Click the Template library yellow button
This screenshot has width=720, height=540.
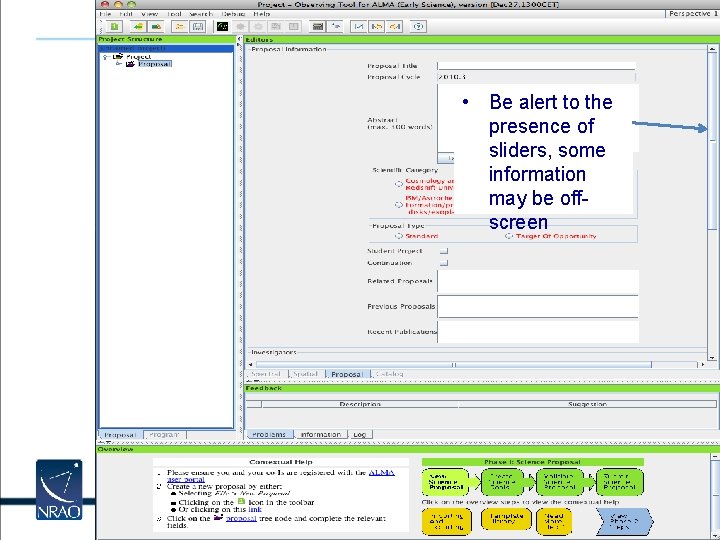click(x=506, y=520)
